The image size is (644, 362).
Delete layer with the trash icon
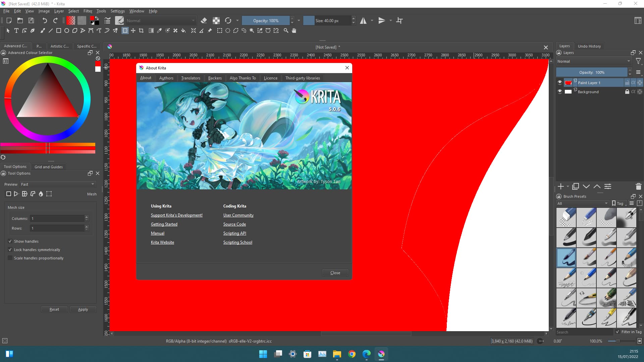[x=638, y=186]
